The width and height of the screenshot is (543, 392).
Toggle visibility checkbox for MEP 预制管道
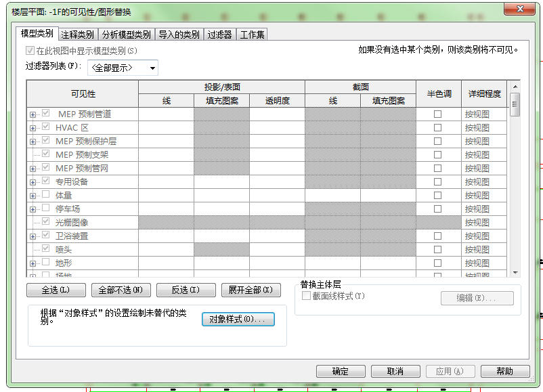coord(46,113)
